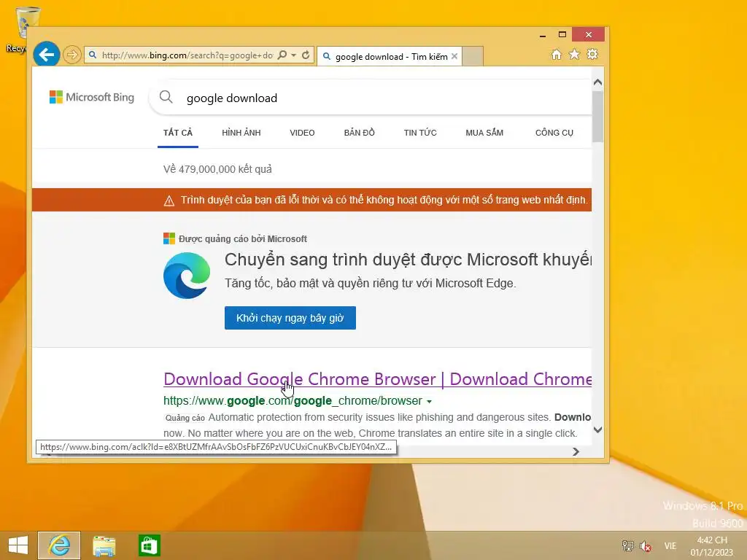Image resolution: width=747 pixels, height=560 pixels.
Task: Go back with the blue back arrow
Action: [46, 55]
